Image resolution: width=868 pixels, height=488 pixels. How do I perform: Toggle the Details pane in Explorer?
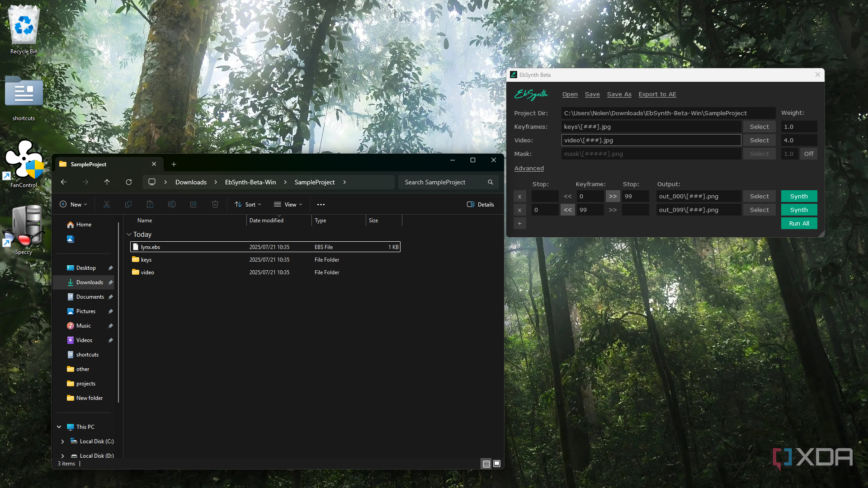pos(481,205)
